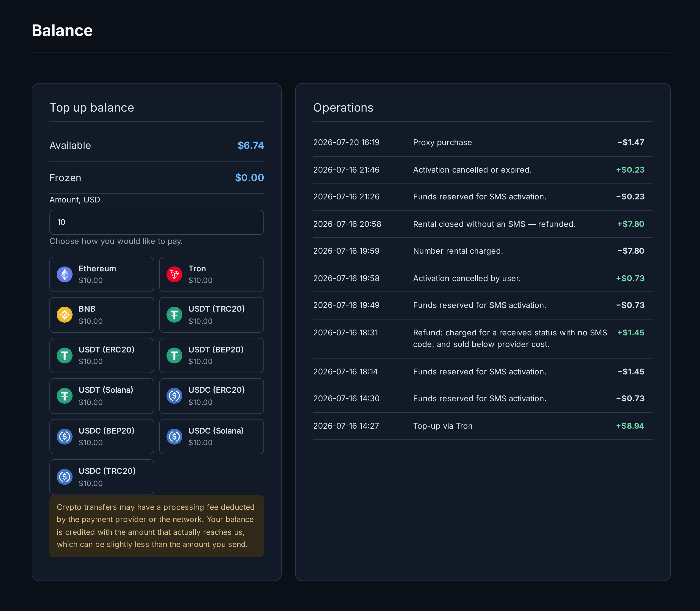700x611 pixels.
Task: Click the USDC (TRC20) coin icon
Action: coord(64,477)
